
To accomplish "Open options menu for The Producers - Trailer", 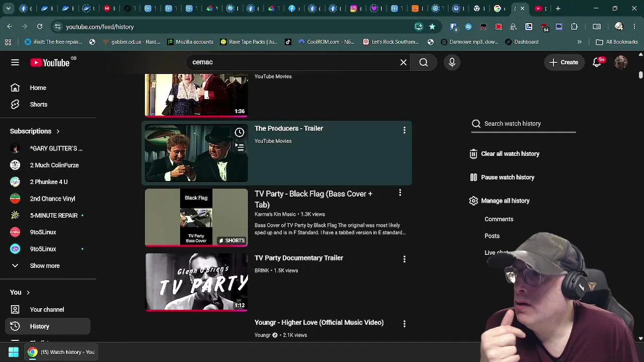I will pos(404,130).
